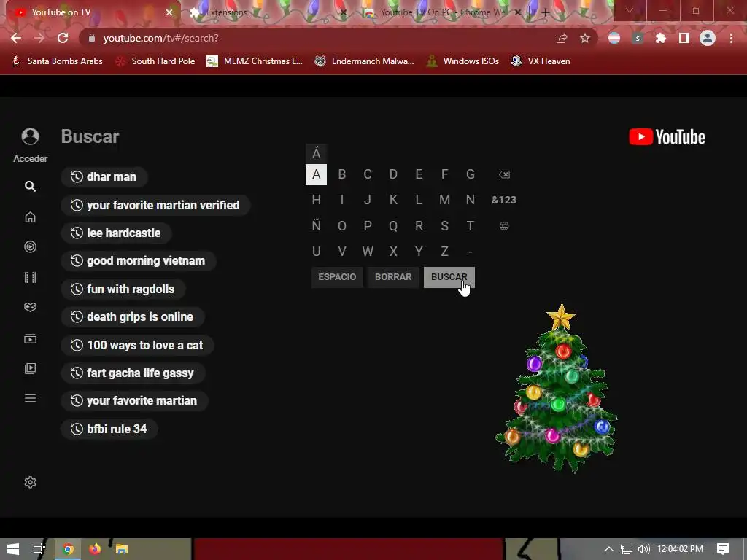This screenshot has height=560, width=747.
Task: Switch to Youtube TV On PC tab
Action: (443, 12)
